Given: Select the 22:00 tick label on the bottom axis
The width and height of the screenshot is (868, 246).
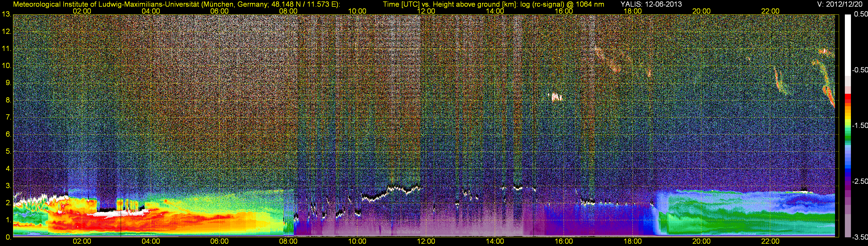Looking at the screenshot, I should 770,241.
